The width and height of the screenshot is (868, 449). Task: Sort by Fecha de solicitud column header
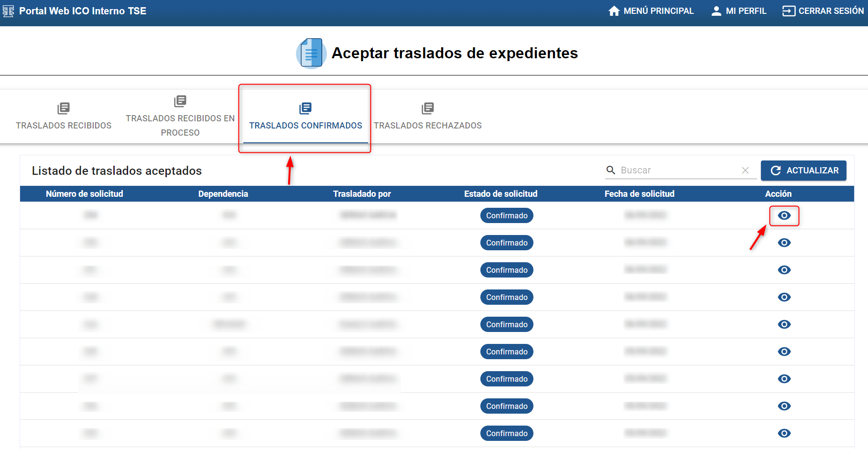[639, 194]
